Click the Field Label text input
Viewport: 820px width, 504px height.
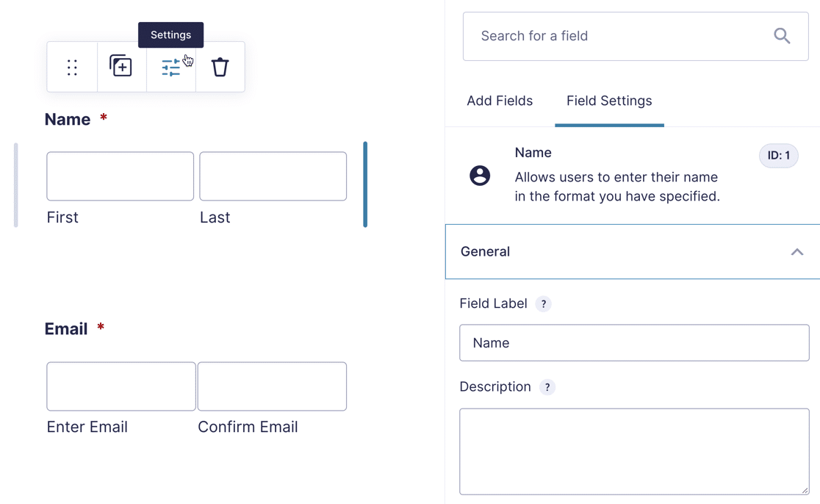pyautogui.click(x=634, y=343)
